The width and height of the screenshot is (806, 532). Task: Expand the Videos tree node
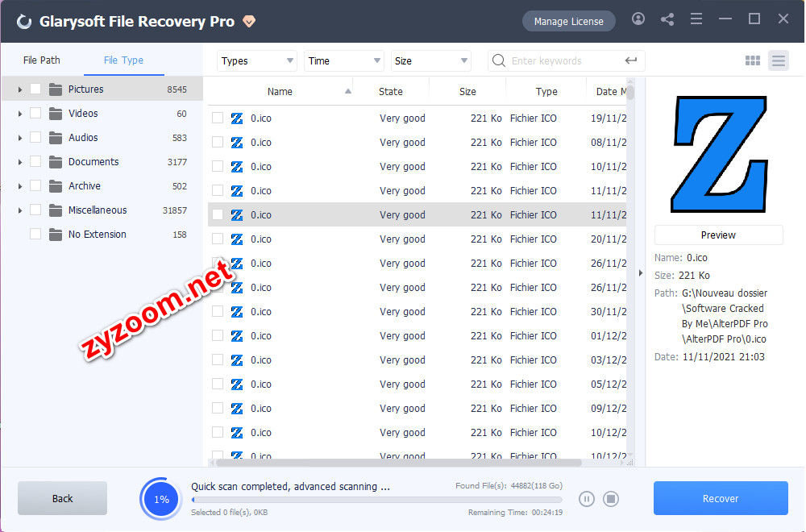pos(20,114)
